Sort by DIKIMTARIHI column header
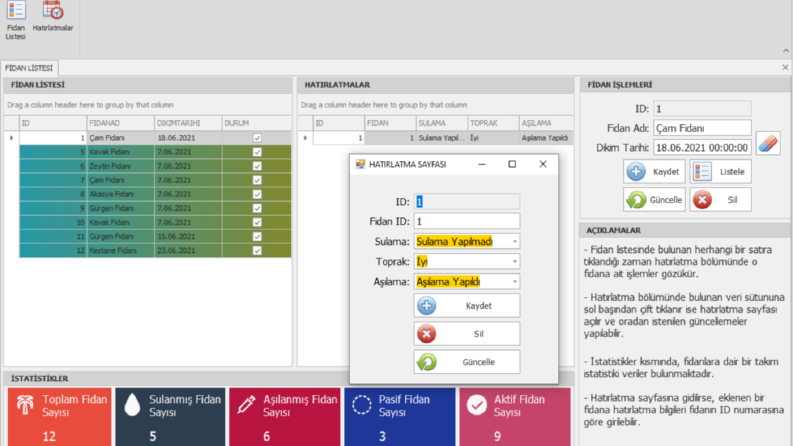Image resolution: width=793 pixels, height=446 pixels. point(188,123)
